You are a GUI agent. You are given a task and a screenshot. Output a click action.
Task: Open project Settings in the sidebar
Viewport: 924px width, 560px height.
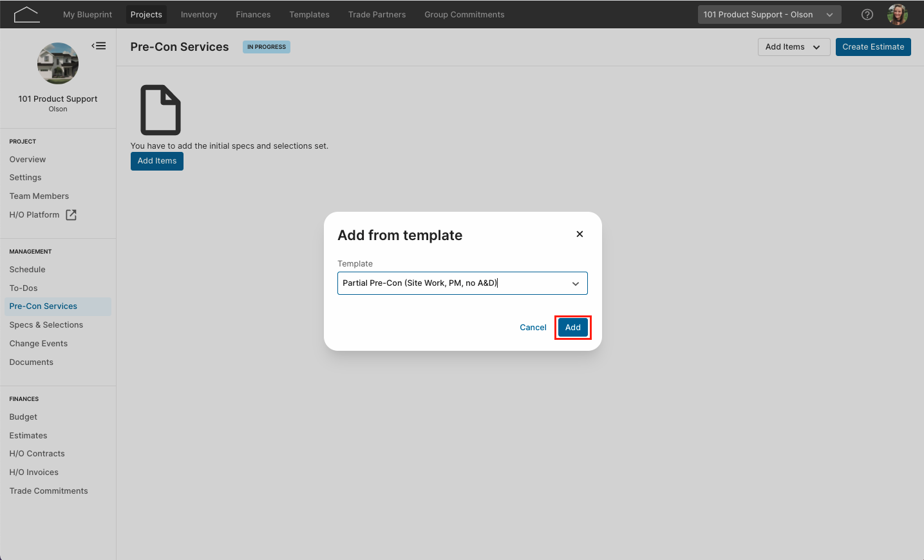point(25,178)
